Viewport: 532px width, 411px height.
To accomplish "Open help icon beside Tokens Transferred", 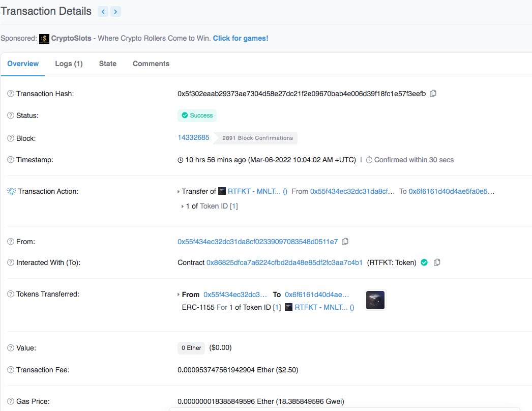I will pyautogui.click(x=11, y=294).
